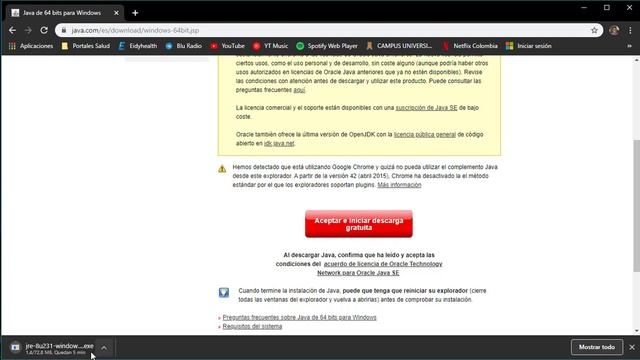The image size is (640, 360).
Task: Click the 'aquí' FAQ link
Action: (x=299, y=90)
